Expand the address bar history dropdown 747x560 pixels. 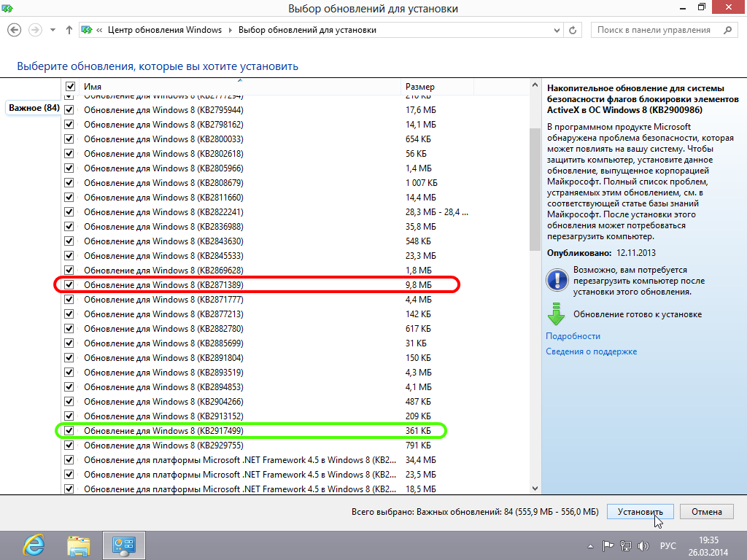click(x=557, y=30)
